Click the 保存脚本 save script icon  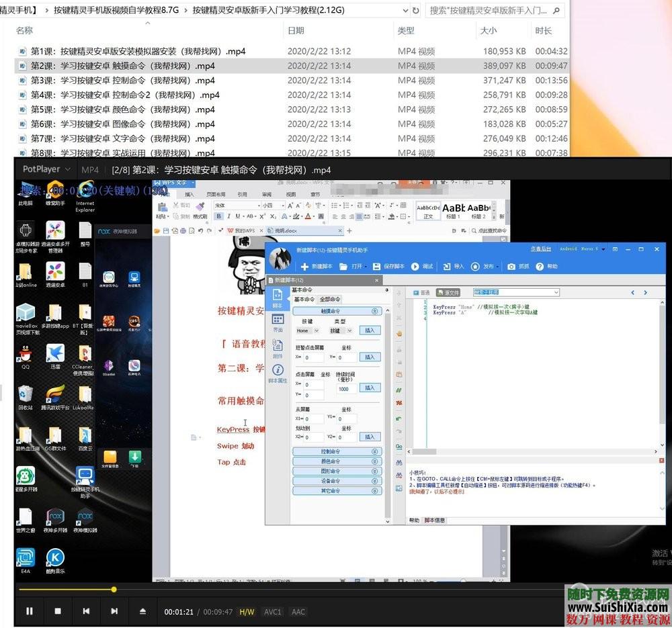coord(377,267)
